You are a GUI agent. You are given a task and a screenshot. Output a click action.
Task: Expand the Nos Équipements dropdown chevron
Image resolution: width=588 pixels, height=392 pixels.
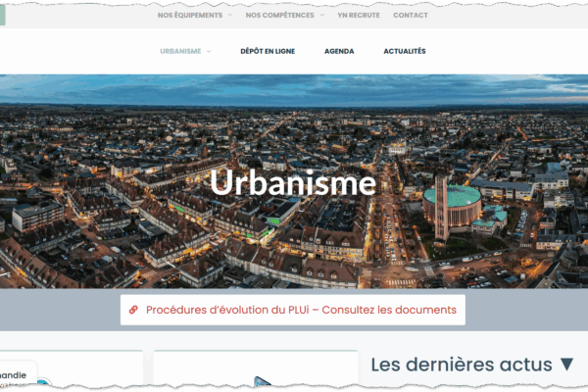coord(230,16)
